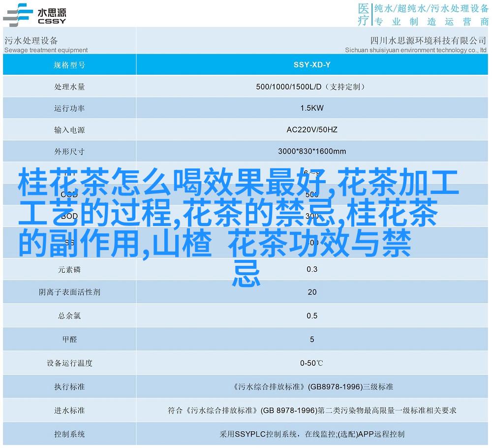Select the 阴离子表面活性剂 row label
This screenshot has height=448, width=492.
(x=69, y=292)
